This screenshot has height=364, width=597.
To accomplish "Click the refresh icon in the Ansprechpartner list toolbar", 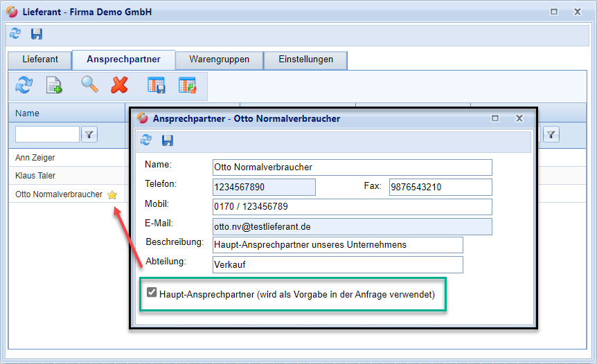I will (24, 85).
